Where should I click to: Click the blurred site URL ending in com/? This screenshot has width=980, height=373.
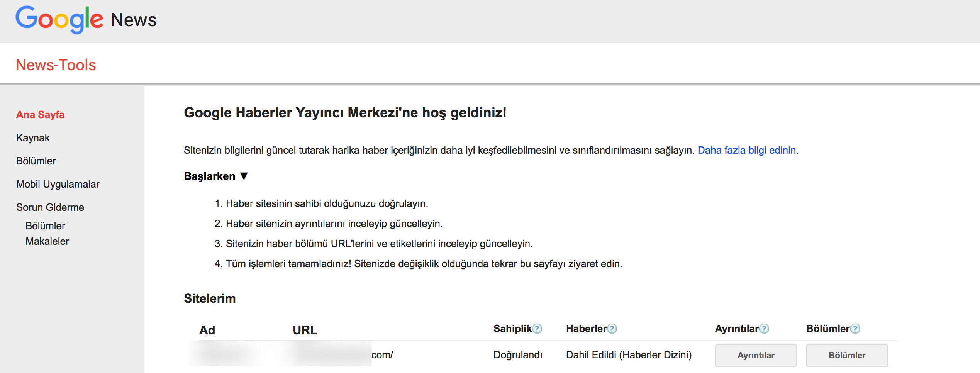pos(342,355)
